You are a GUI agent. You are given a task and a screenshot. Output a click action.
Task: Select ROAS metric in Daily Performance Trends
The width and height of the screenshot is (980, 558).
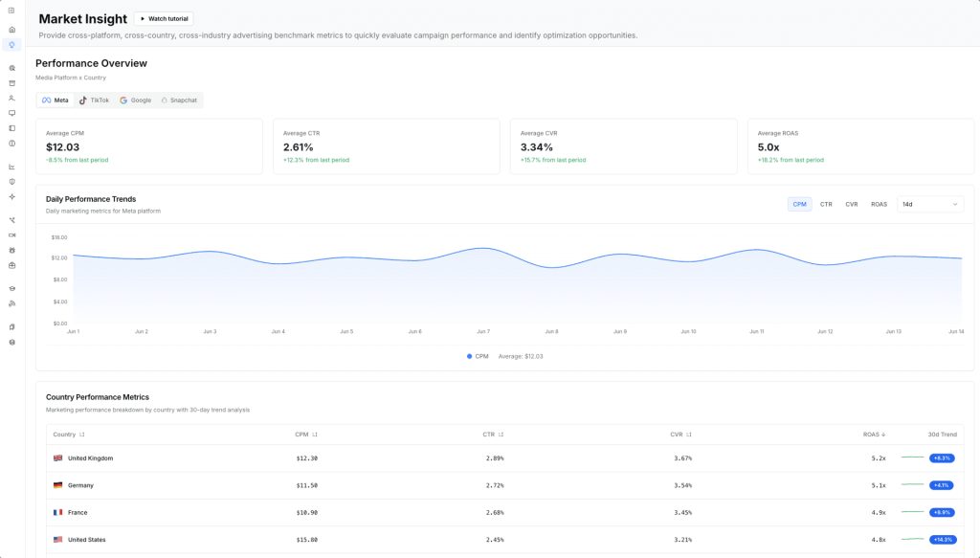(879, 204)
